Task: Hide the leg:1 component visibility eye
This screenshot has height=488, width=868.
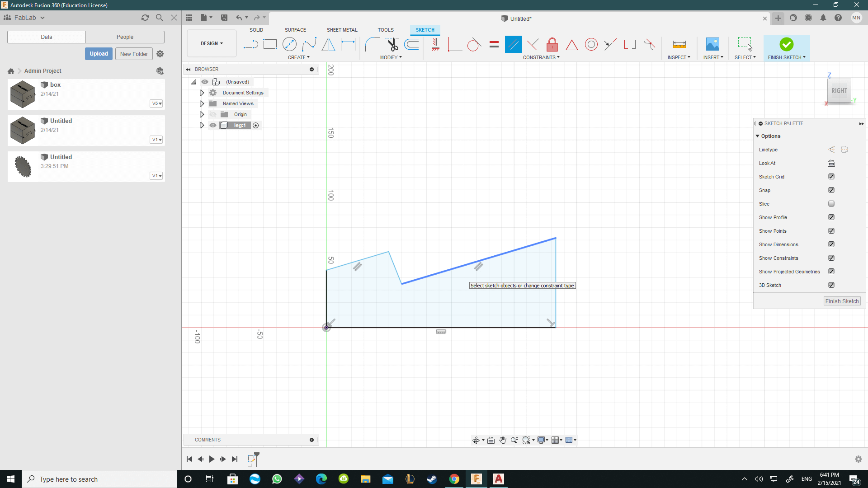Action: tap(213, 125)
